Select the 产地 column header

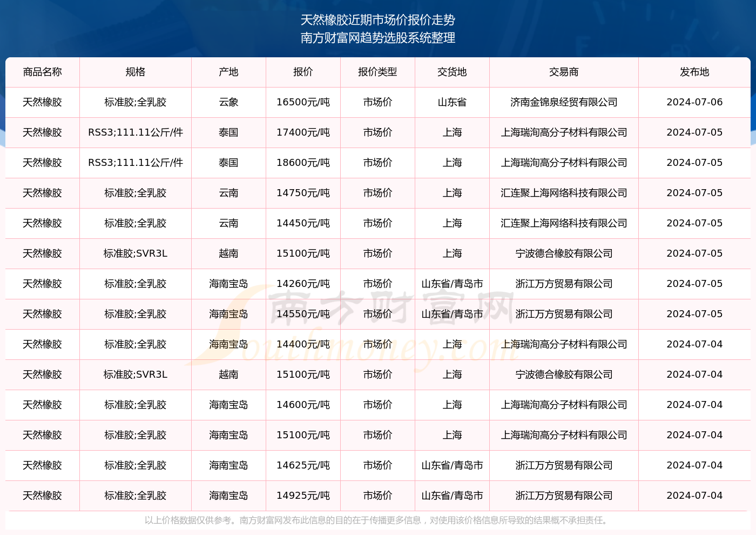click(229, 72)
